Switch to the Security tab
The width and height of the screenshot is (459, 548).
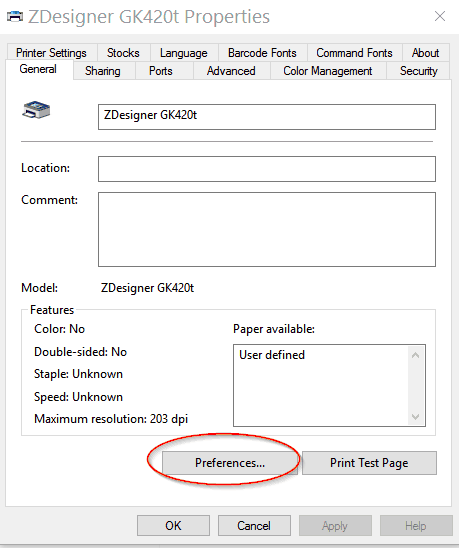point(418,71)
